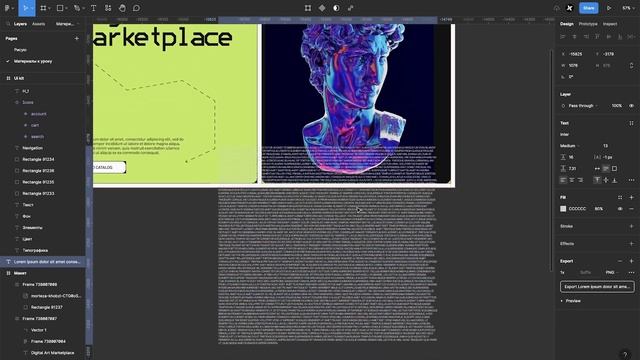Add a stroke with the plus icon
Viewport: 640px width, 360px height.
(x=631, y=226)
